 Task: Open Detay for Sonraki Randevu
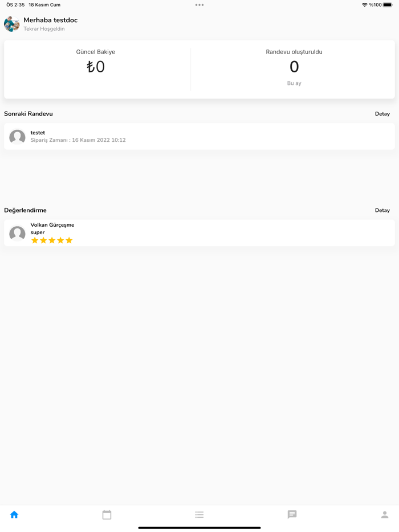(382, 114)
